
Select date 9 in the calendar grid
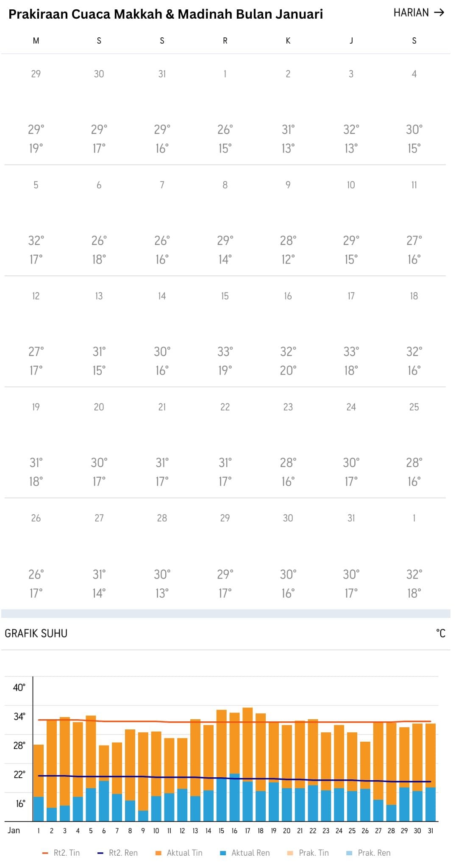click(288, 185)
